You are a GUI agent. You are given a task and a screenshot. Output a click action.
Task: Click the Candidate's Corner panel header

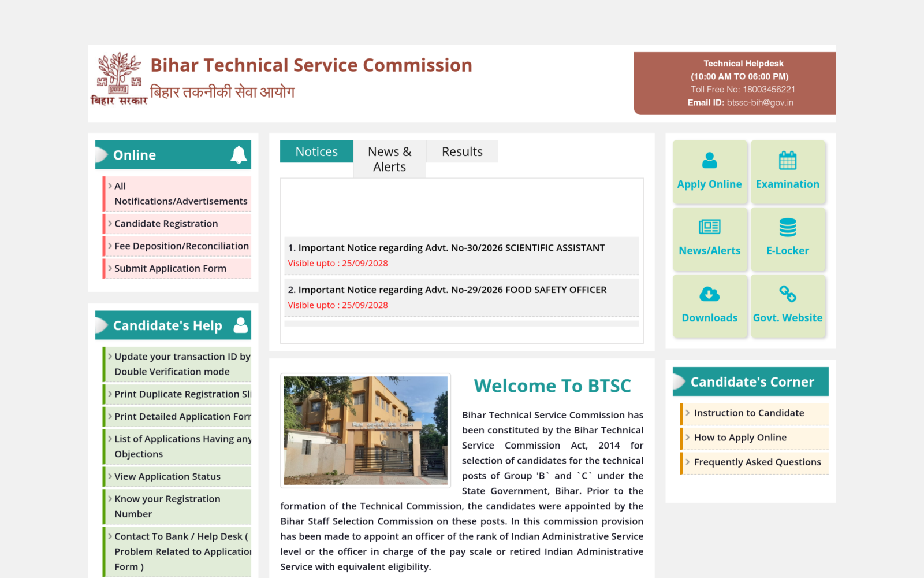tap(751, 381)
